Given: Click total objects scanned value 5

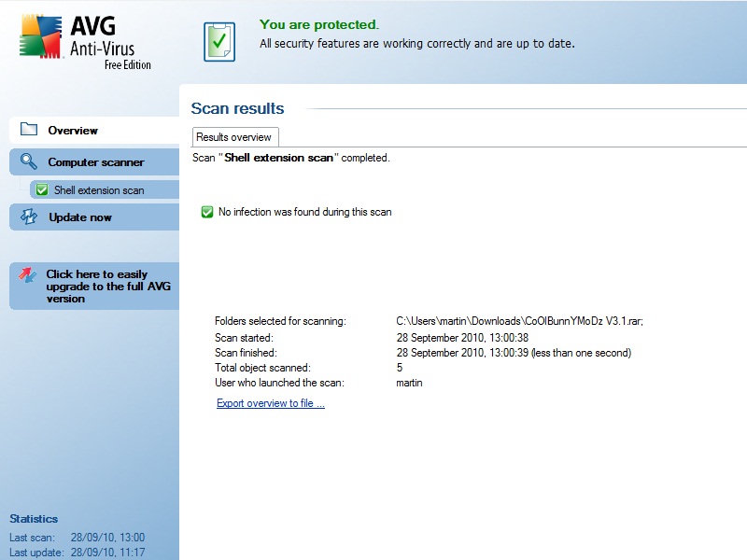Looking at the screenshot, I should pyautogui.click(x=400, y=368).
